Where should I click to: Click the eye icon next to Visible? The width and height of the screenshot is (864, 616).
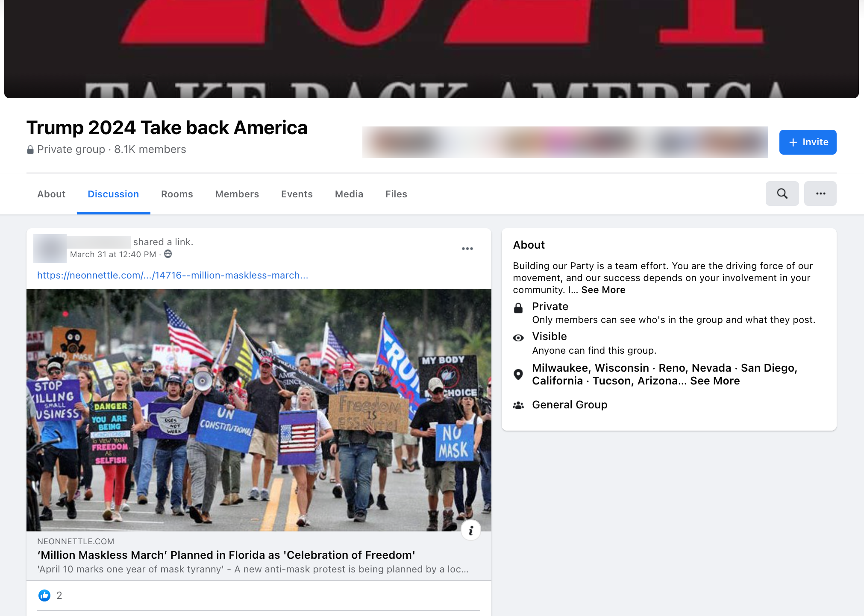click(518, 338)
